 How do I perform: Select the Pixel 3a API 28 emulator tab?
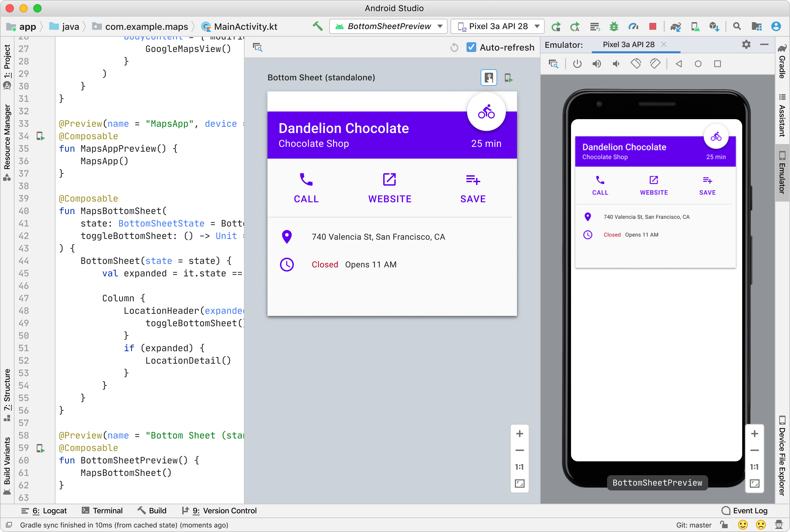(x=629, y=45)
